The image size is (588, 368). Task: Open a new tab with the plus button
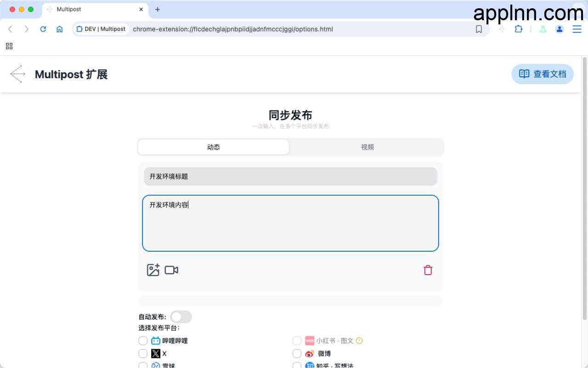click(158, 9)
